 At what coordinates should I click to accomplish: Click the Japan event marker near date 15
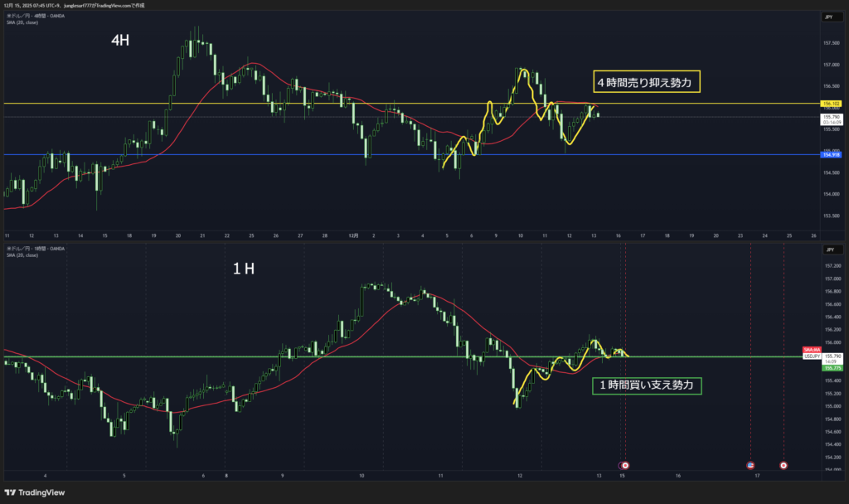pos(625,466)
